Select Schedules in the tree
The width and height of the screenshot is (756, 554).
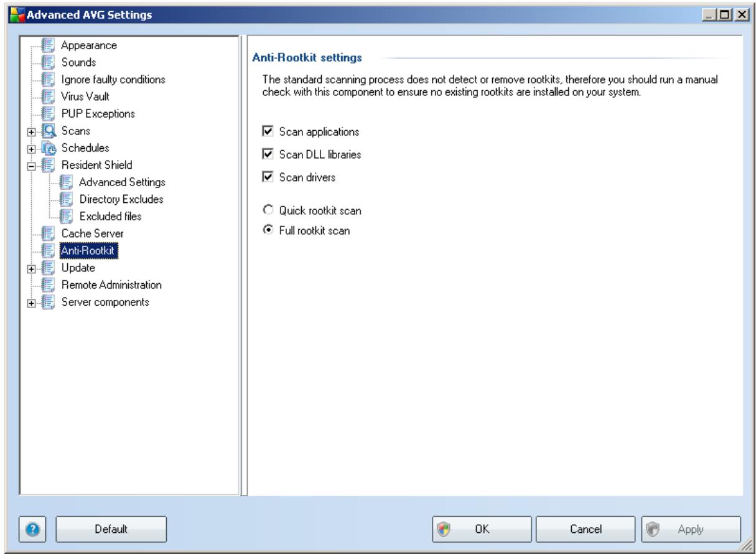coord(85,148)
